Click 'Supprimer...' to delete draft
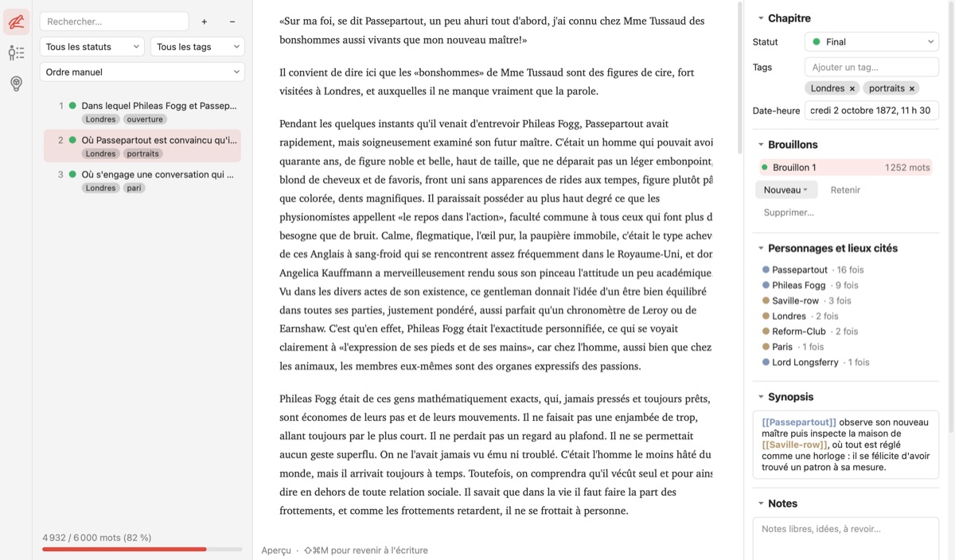 789,212
